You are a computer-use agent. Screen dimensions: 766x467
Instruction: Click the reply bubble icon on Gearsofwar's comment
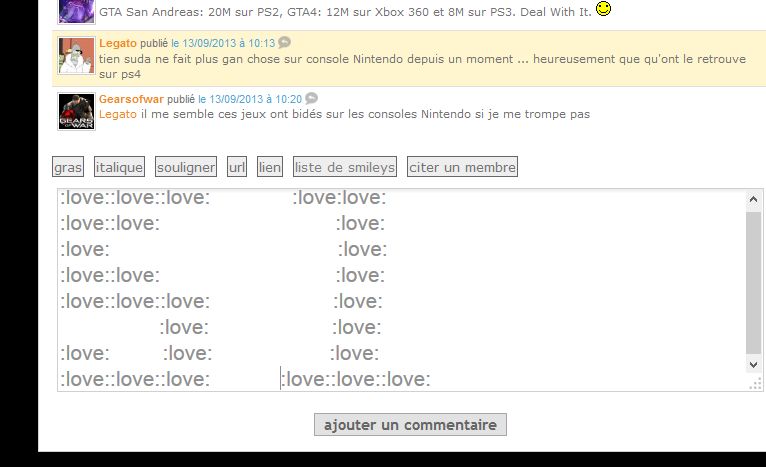coord(311,98)
